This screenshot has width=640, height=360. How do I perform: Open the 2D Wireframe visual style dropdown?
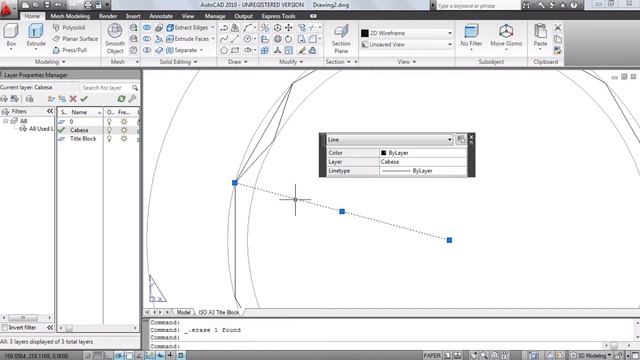point(407,33)
